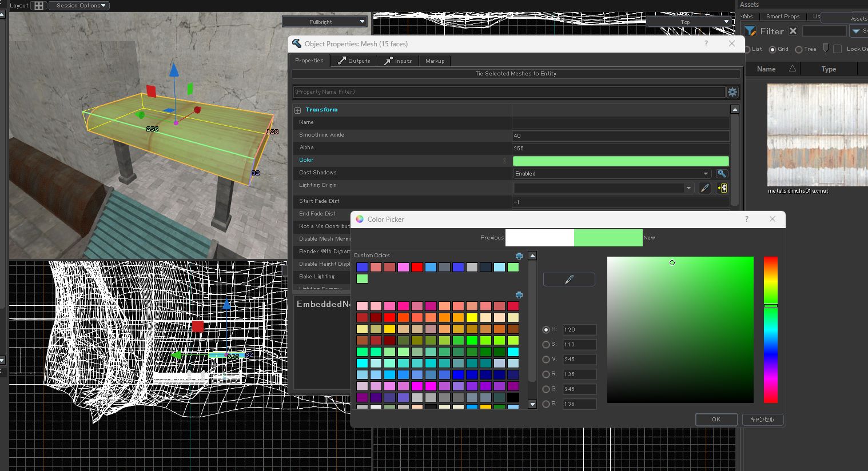Click the property filter settings gear icon

pos(732,92)
